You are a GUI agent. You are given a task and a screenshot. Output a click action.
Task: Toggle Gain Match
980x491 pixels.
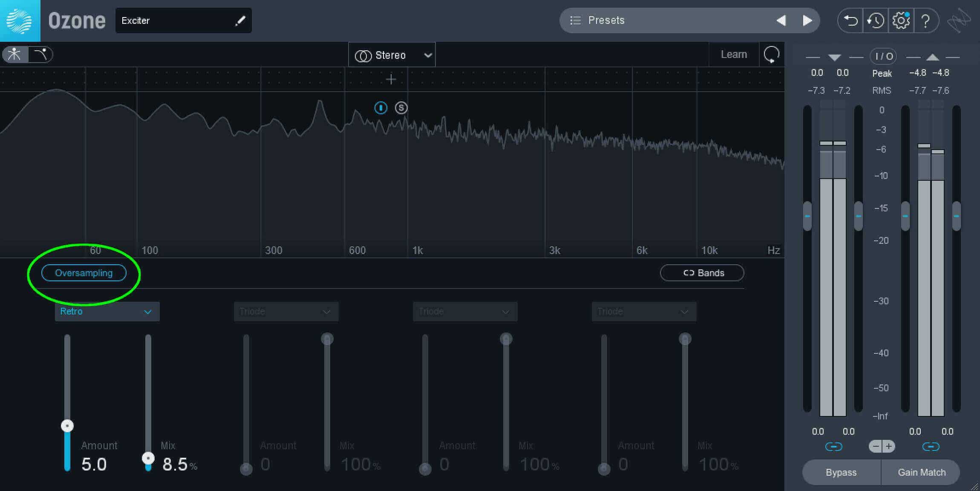tap(921, 472)
